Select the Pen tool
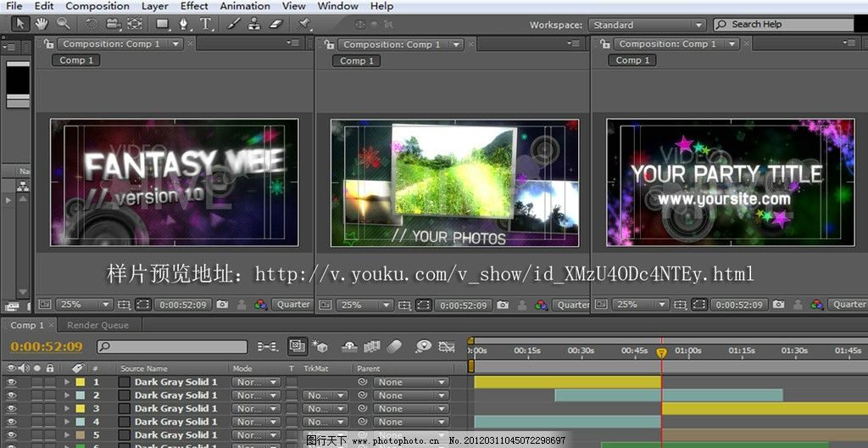Image resolution: width=868 pixels, height=448 pixels. (182, 24)
